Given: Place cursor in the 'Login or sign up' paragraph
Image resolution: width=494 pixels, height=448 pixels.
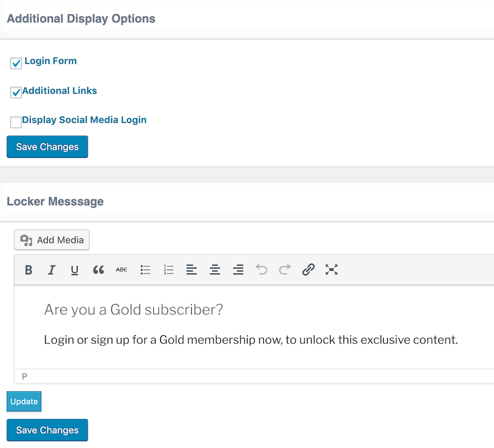Looking at the screenshot, I should coord(251,340).
